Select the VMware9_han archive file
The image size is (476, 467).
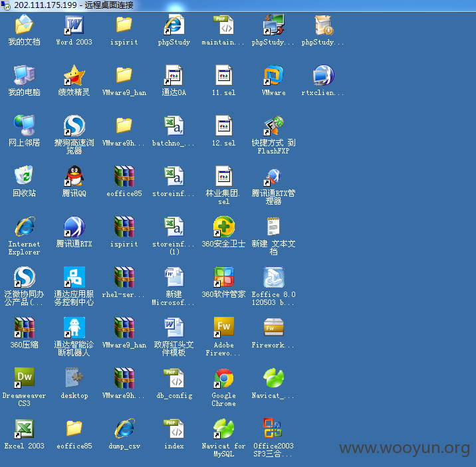pyautogui.click(x=124, y=327)
